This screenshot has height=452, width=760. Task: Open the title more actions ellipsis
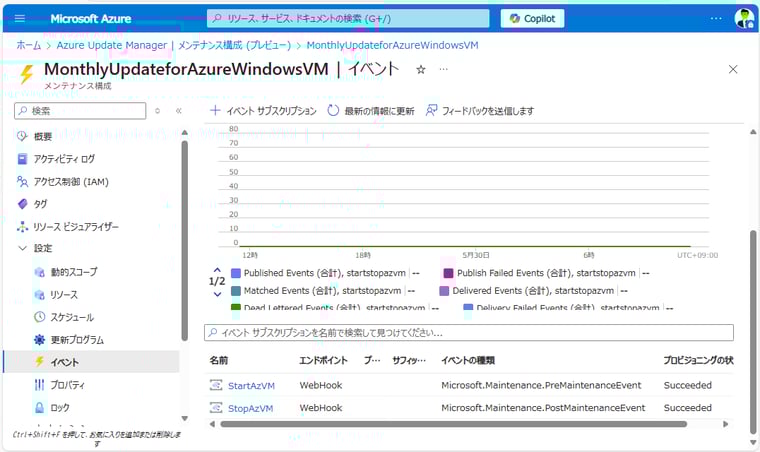pyautogui.click(x=443, y=69)
